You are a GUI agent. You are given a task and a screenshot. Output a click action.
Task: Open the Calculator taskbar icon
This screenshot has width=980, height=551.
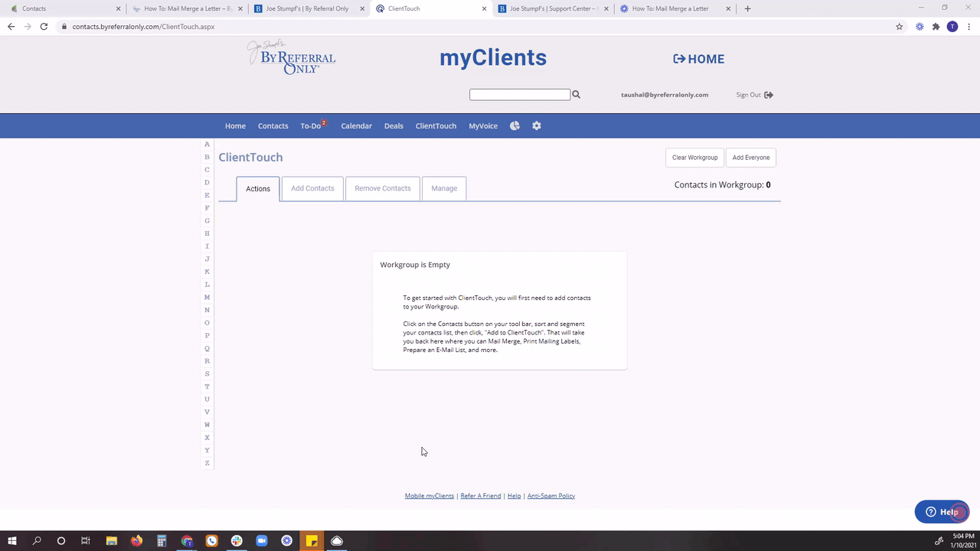click(x=162, y=541)
